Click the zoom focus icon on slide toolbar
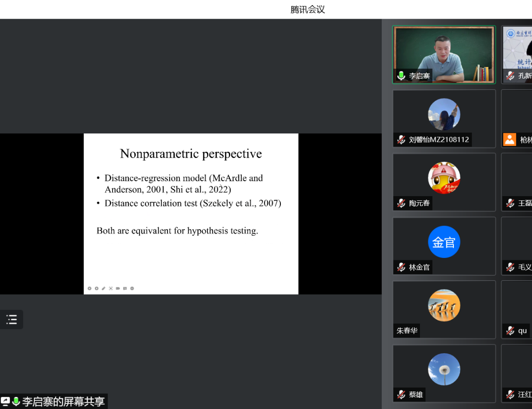Image resolution: width=532 pixels, height=409 pixels. click(x=111, y=289)
